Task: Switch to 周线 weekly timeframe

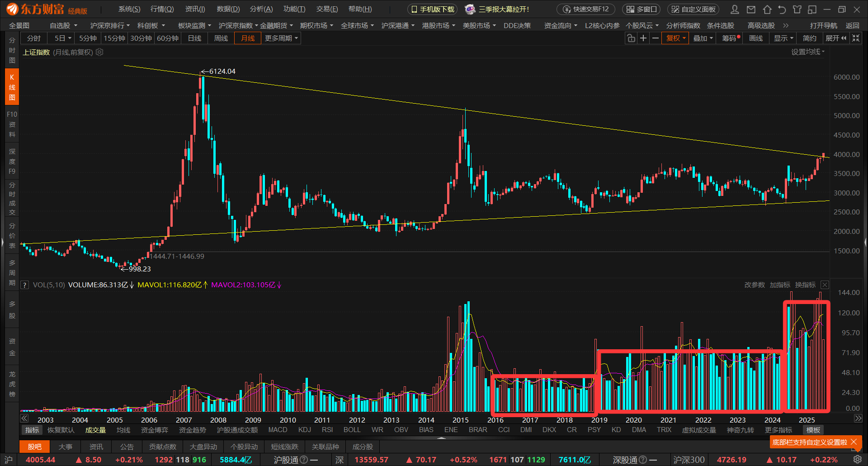Action: point(221,38)
